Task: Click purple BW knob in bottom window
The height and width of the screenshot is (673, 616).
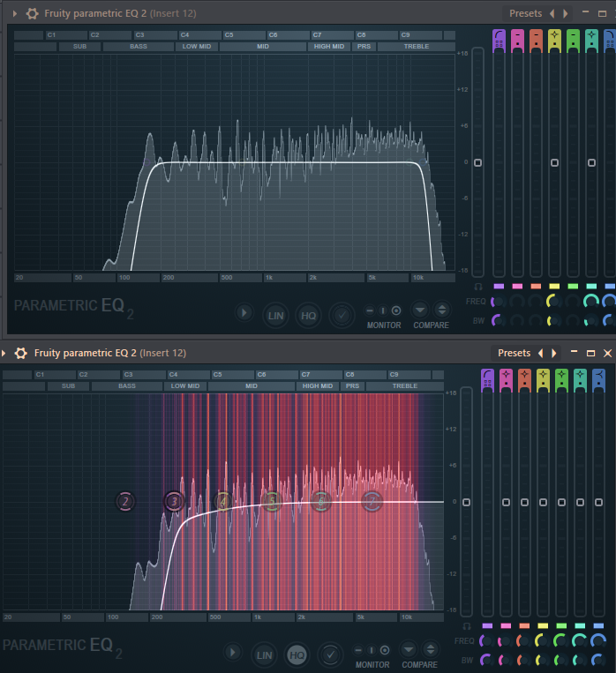Action: [x=486, y=660]
